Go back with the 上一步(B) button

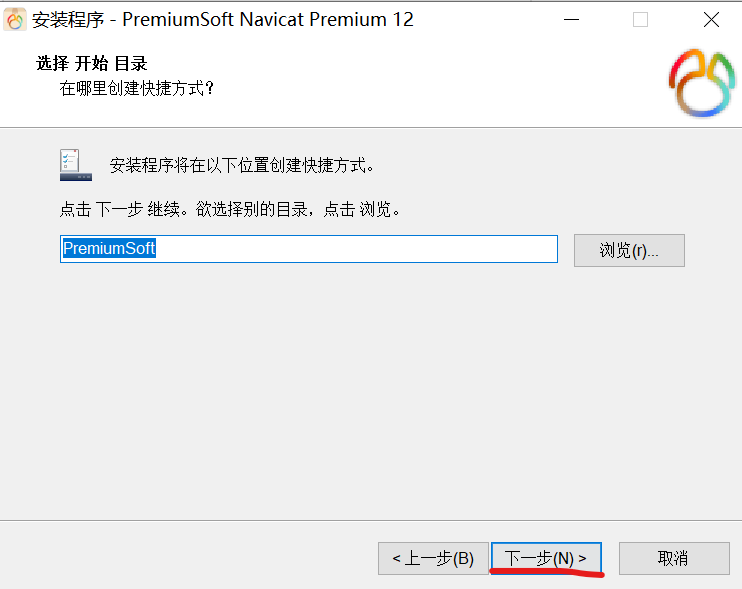tap(433, 559)
